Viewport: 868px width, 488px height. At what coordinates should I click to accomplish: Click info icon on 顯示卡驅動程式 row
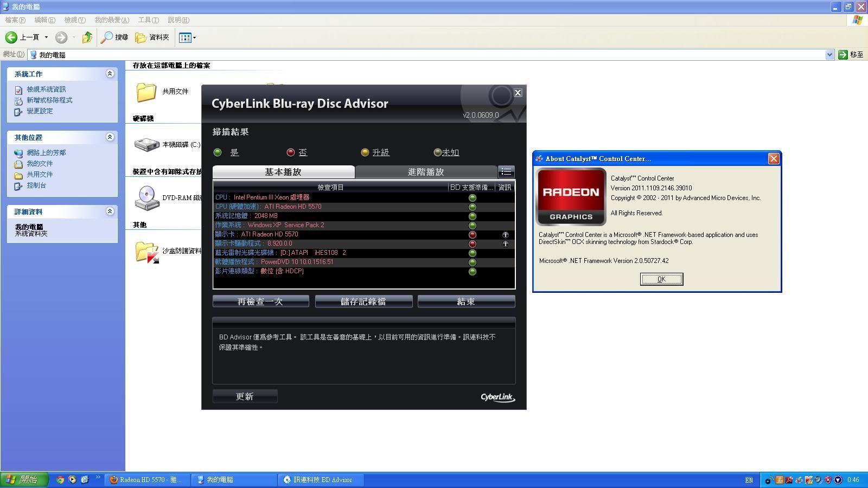click(505, 244)
